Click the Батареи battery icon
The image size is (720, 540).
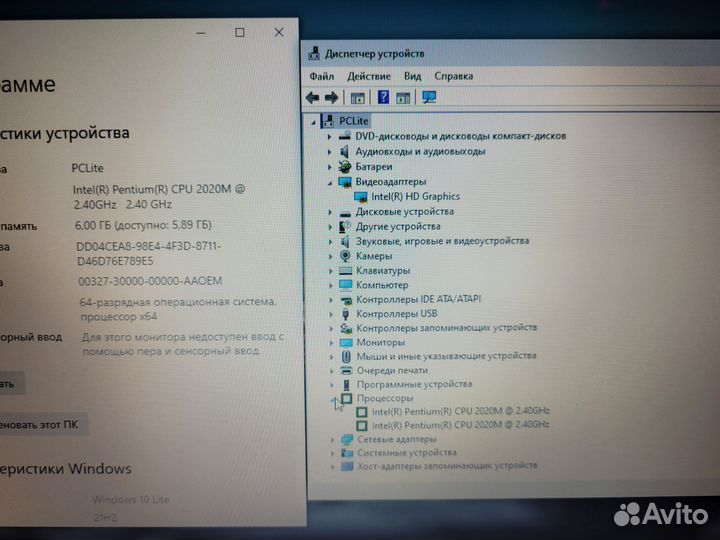pos(344,167)
